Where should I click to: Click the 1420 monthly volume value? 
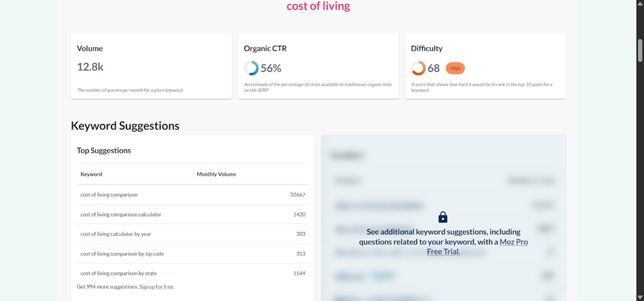[299, 214]
